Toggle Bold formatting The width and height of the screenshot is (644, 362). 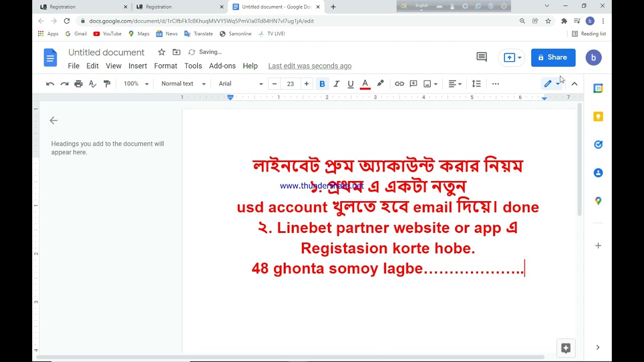pyautogui.click(x=322, y=84)
